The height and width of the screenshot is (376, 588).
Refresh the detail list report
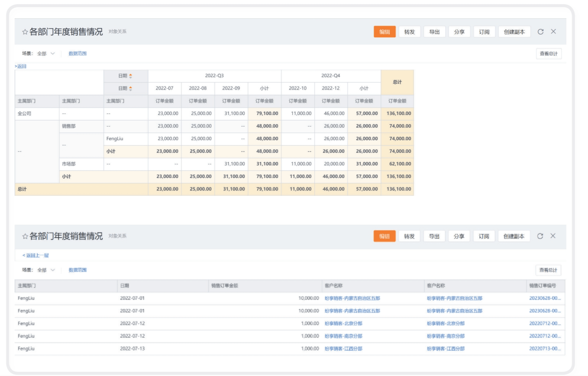coord(540,236)
